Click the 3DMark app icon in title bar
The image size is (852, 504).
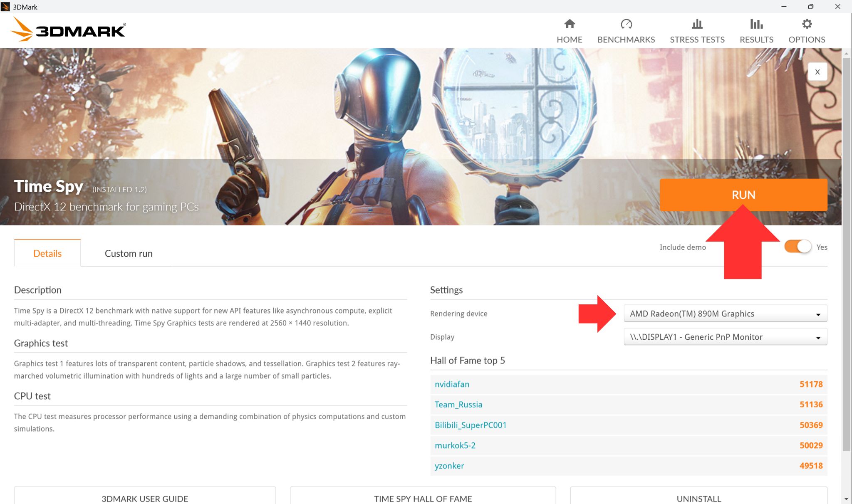click(5, 7)
